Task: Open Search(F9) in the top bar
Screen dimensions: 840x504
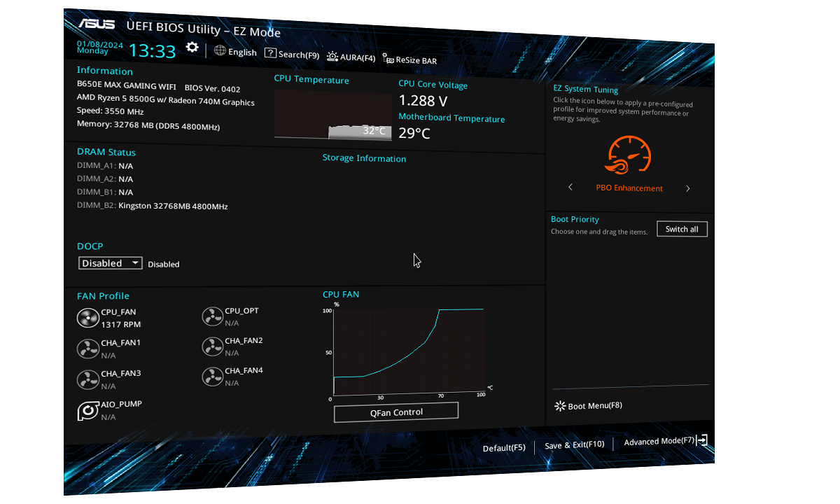Action: pos(292,55)
